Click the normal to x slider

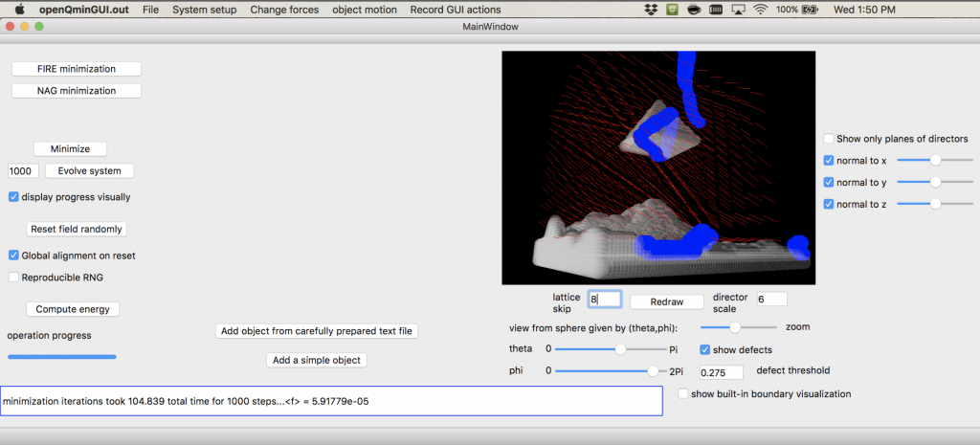(x=935, y=161)
